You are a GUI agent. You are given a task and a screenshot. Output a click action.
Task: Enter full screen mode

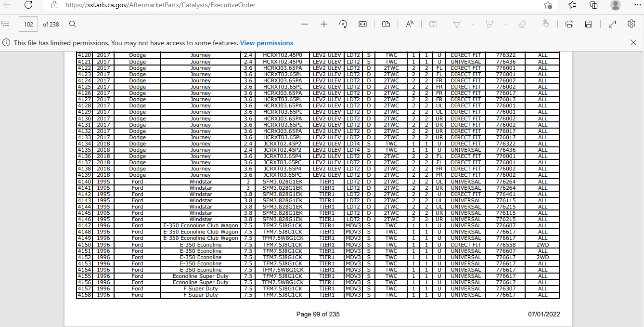pos(612,24)
